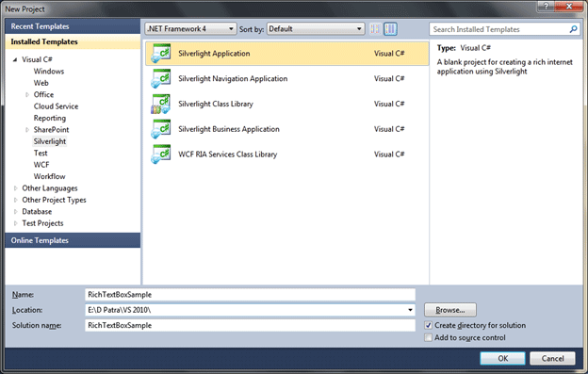Expand the Database node
Screen dimensions: 588x374
(15, 211)
